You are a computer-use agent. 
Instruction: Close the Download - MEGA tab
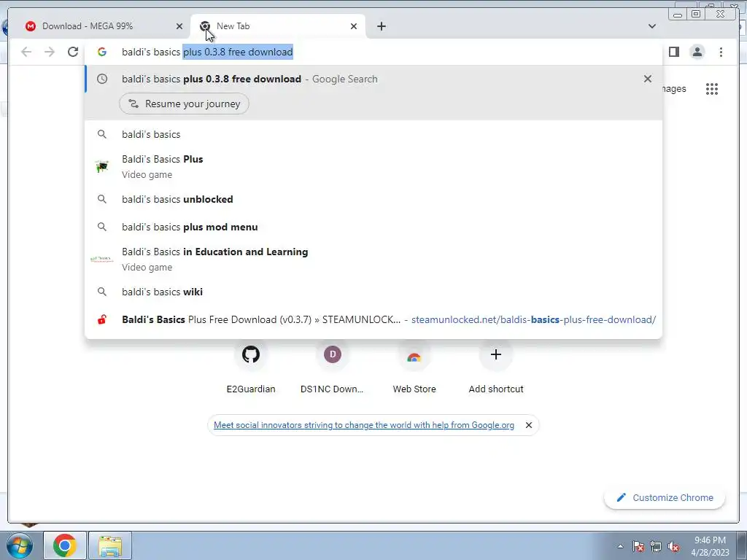coord(179,26)
